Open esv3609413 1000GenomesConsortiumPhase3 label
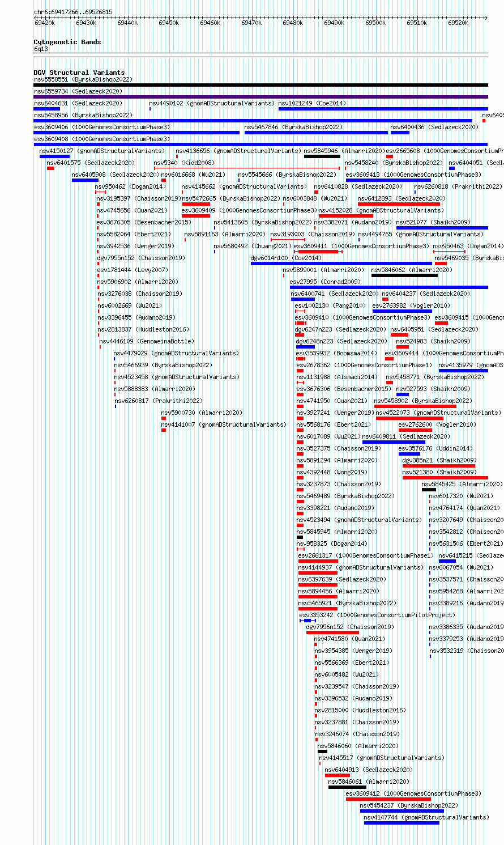Image resolution: width=504 pixels, height=845 pixels. pyautogui.click(x=413, y=175)
